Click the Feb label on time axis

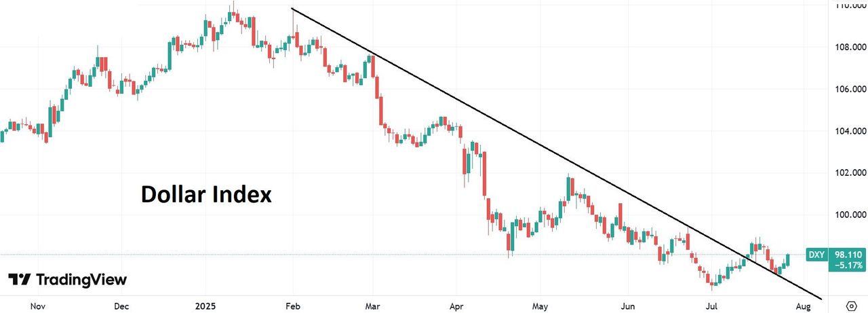tap(293, 305)
